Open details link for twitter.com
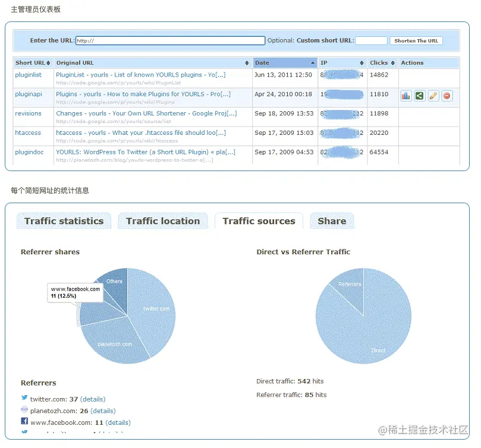The width and height of the screenshot is (481, 448). 93,399
